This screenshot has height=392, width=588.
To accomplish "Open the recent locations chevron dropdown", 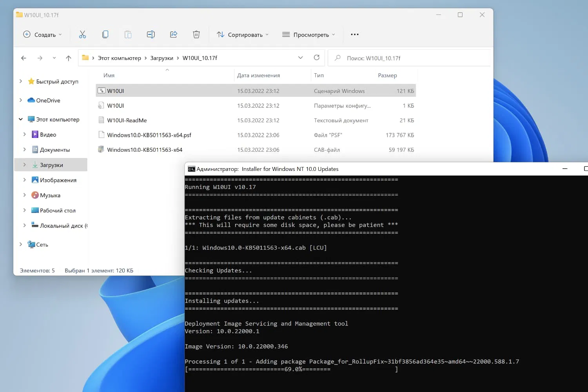I will tap(54, 58).
